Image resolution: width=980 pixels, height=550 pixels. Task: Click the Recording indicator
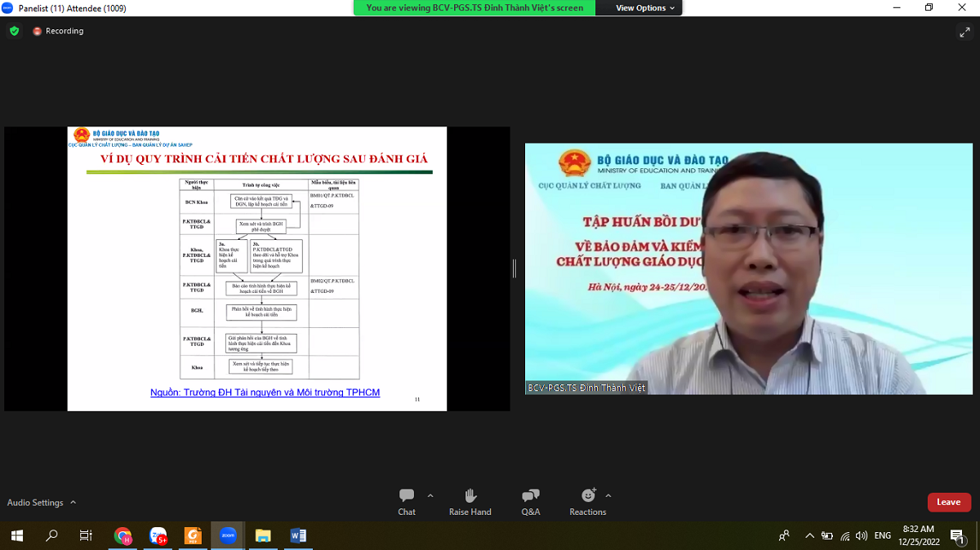(58, 31)
